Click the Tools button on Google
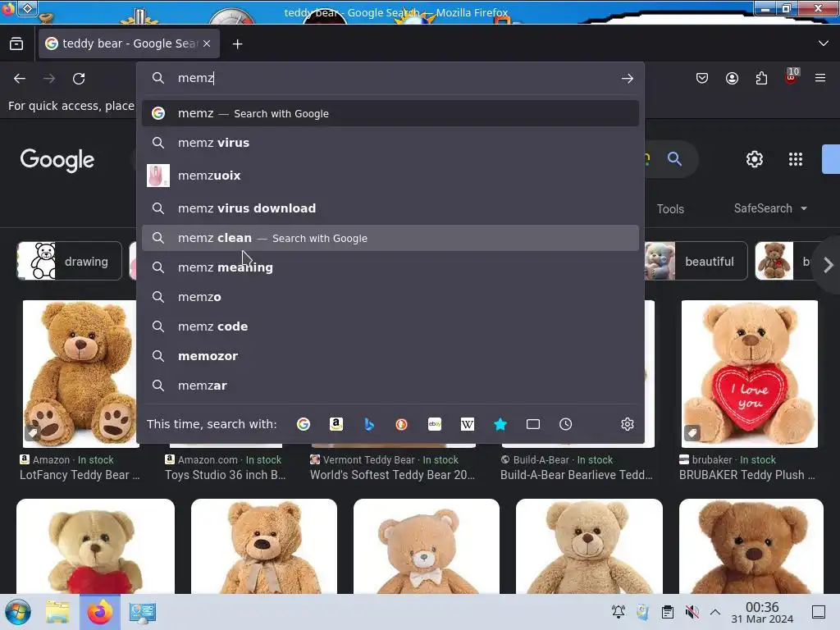 pos(670,209)
